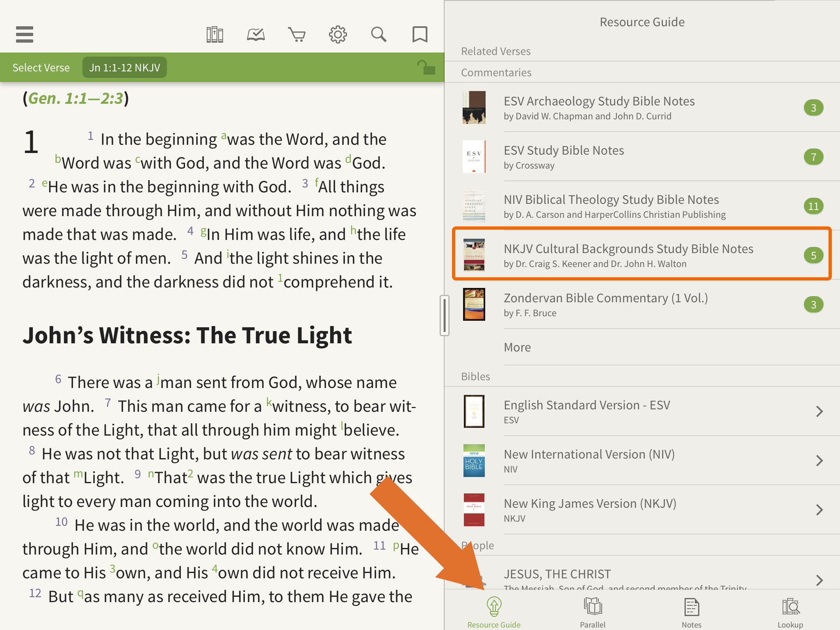The width and height of the screenshot is (840, 630).
Task: Tap NIV Holy Bible cover icon
Action: point(474,461)
